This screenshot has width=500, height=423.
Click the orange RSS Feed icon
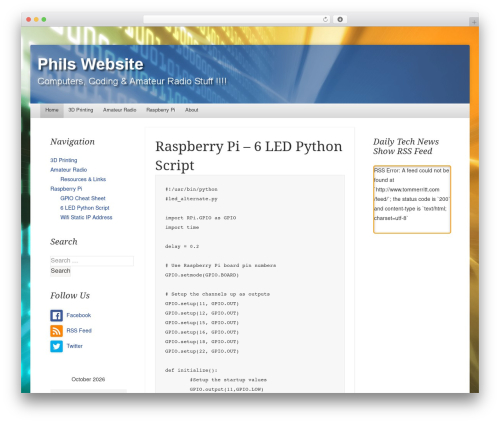coord(56,331)
